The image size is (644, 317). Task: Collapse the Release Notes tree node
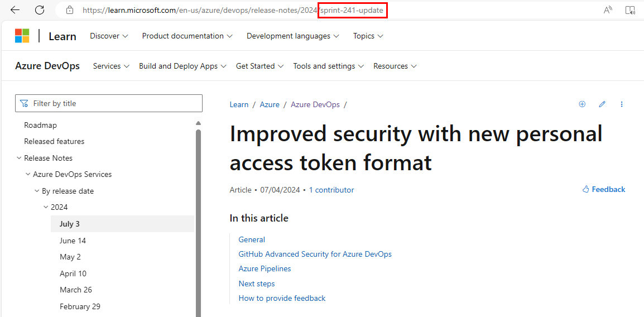tap(19, 158)
